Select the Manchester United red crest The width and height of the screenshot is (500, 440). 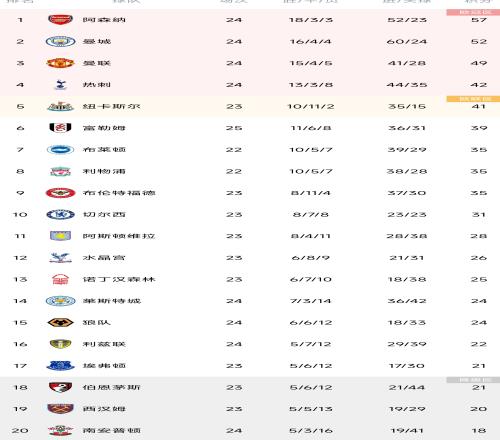60,63
